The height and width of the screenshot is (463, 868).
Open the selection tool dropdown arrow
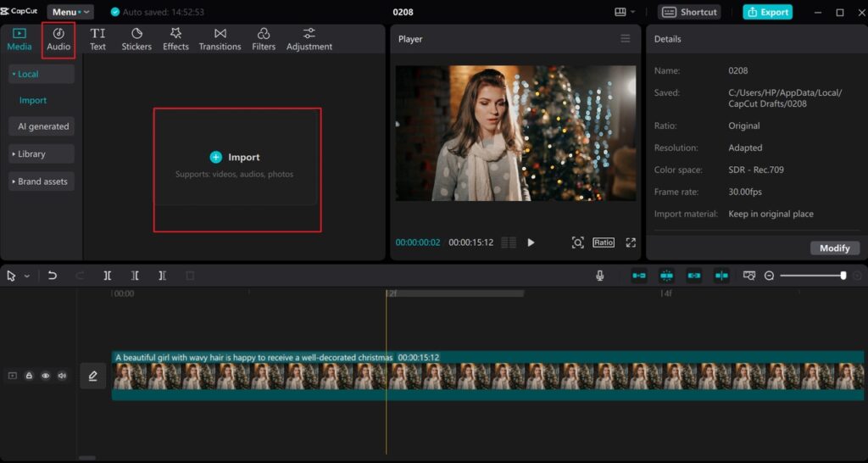click(26, 276)
